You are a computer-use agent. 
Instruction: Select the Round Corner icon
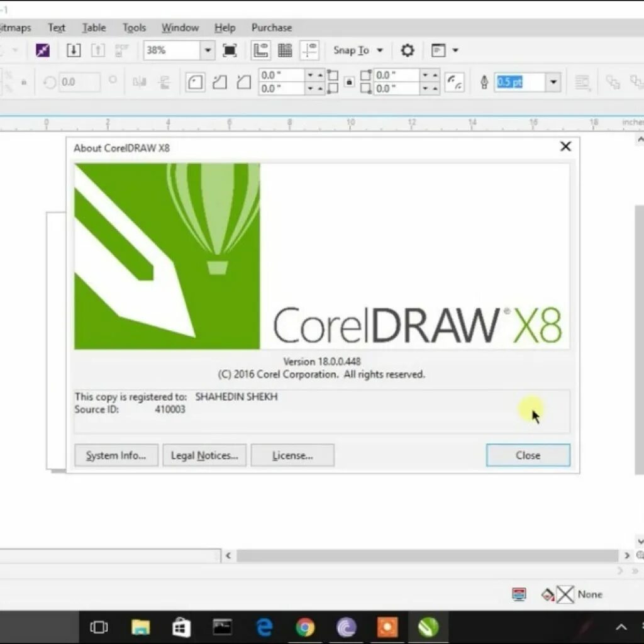[195, 82]
